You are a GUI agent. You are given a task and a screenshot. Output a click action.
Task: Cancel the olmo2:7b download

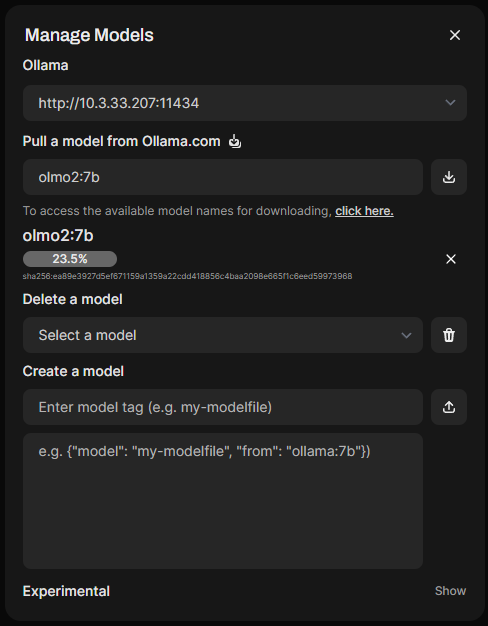point(451,259)
